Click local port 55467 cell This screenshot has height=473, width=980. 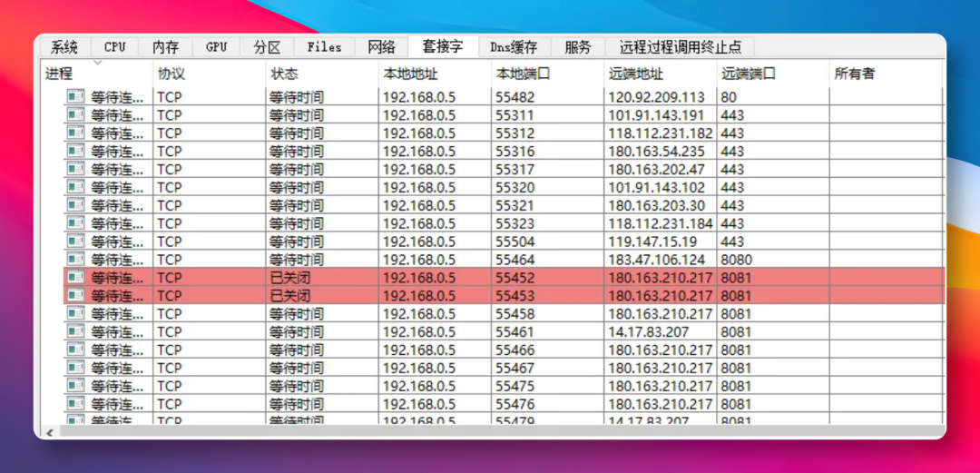coord(547,368)
